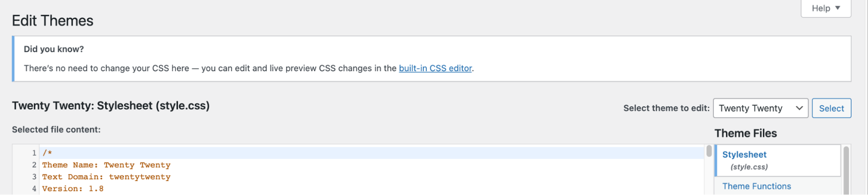Place cursor on line 1 comment start
The height and width of the screenshot is (195, 868).
[47, 153]
